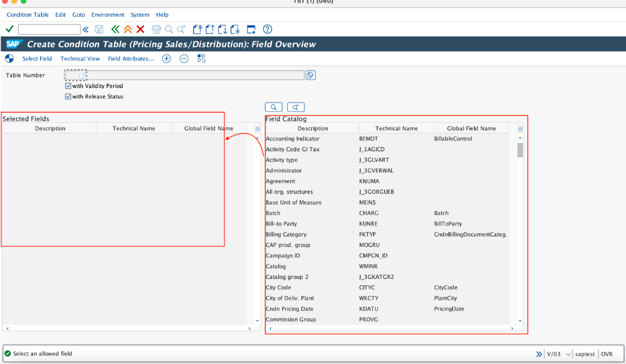Open the Help question mark icon

[267, 29]
